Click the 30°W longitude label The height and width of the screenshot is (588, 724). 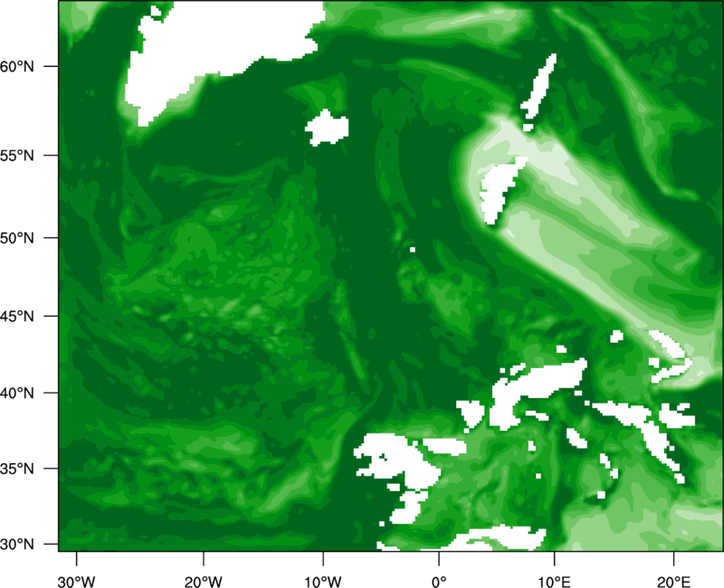point(77,582)
